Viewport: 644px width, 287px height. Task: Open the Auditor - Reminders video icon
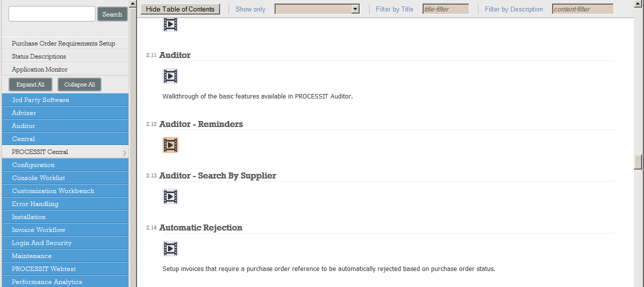(170, 145)
